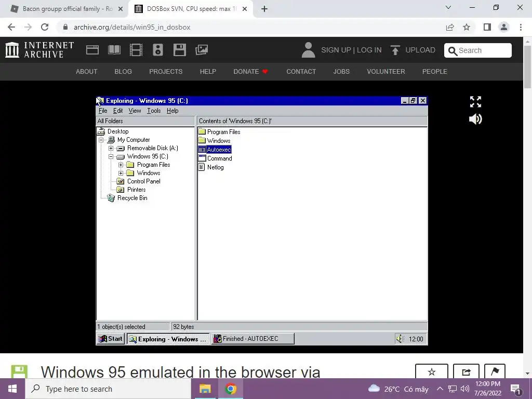This screenshot has height=399, width=532.
Task: Open Program Files folder in contents pane
Action: click(x=219, y=132)
